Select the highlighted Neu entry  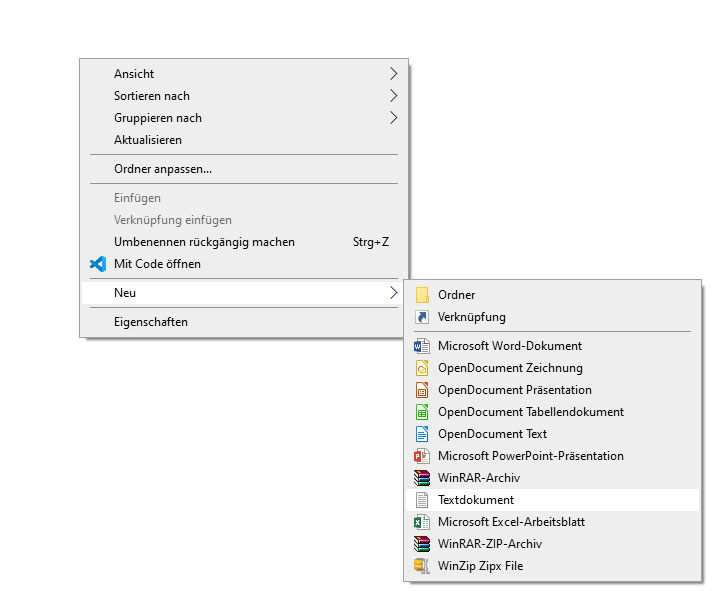coord(244,293)
